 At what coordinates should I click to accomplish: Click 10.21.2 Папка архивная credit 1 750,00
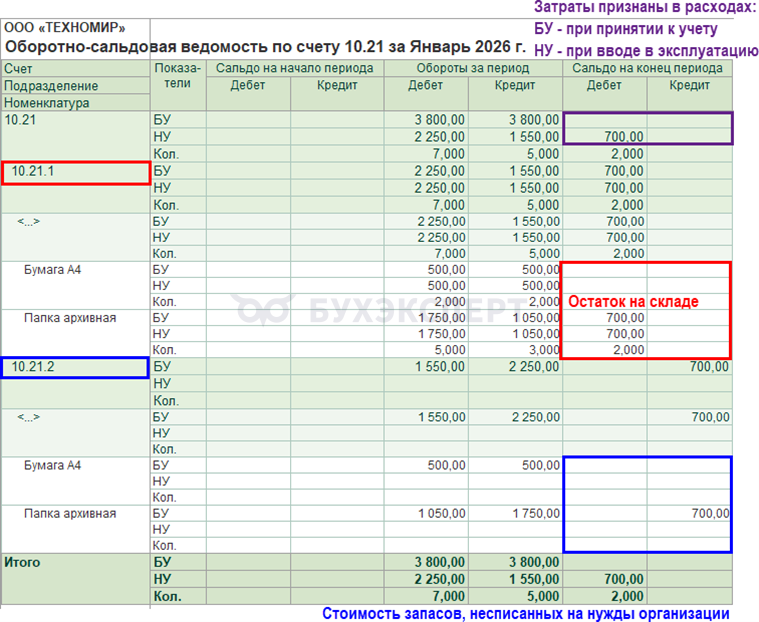tap(536, 514)
